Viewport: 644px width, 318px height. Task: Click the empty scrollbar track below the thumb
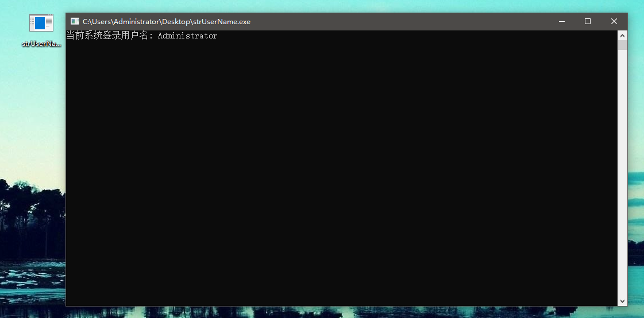click(x=622, y=172)
